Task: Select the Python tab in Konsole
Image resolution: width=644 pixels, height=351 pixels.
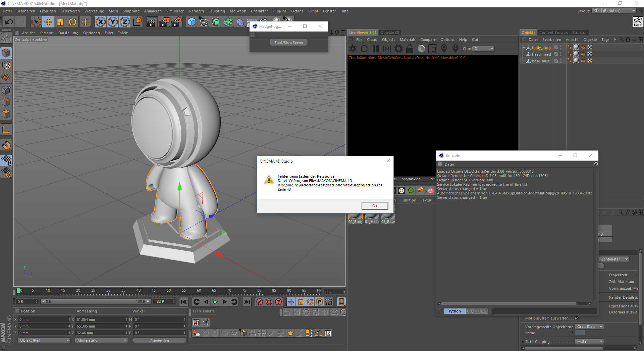Action: coord(454,311)
